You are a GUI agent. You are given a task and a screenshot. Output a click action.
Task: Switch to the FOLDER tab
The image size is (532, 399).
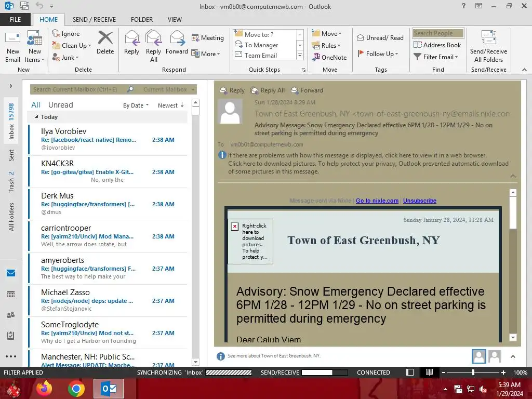tap(142, 19)
